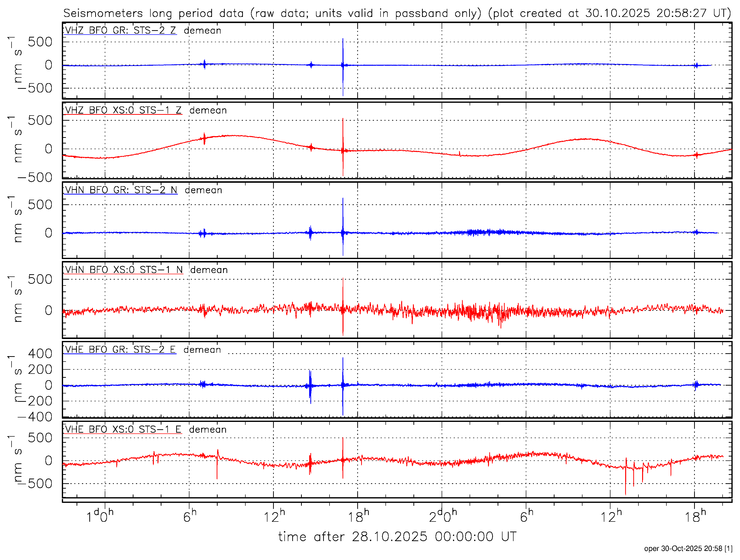
Task: Click the plot title text at top
Action: pos(397,13)
